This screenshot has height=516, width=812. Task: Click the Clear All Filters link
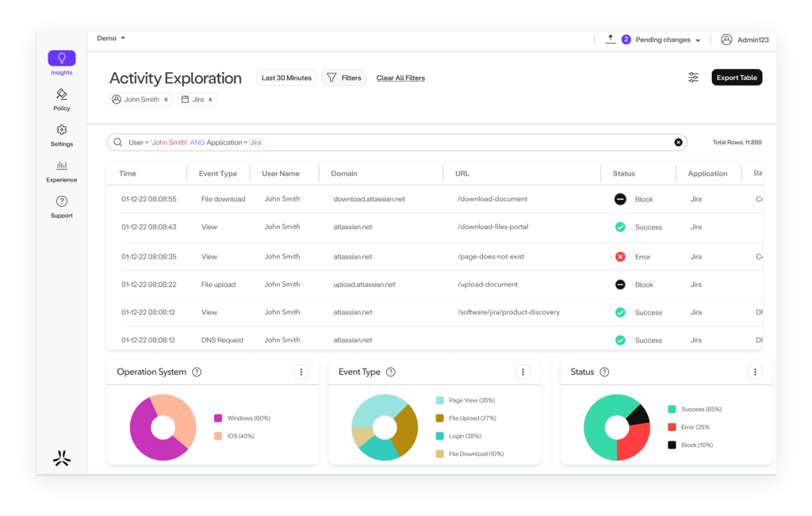click(400, 78)
